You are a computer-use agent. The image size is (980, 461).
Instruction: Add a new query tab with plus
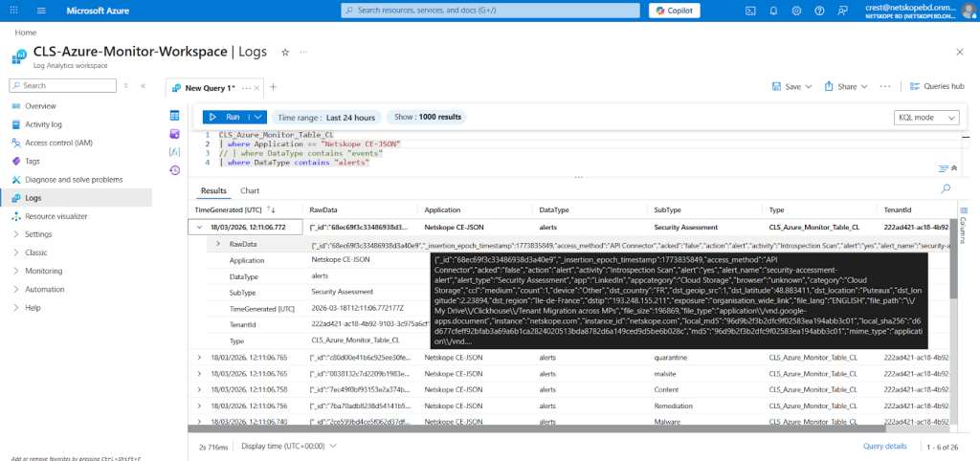(x=273, y=87)
